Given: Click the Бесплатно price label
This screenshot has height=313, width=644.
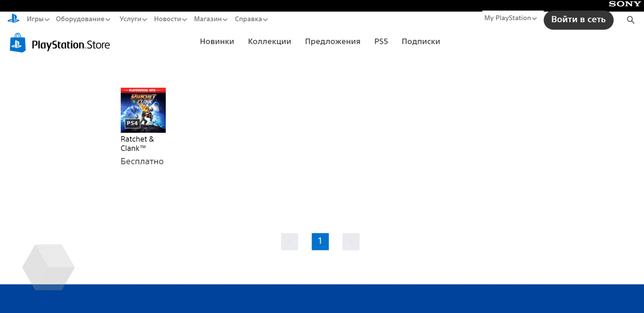Looking at the screenshot, I should 142,161.
